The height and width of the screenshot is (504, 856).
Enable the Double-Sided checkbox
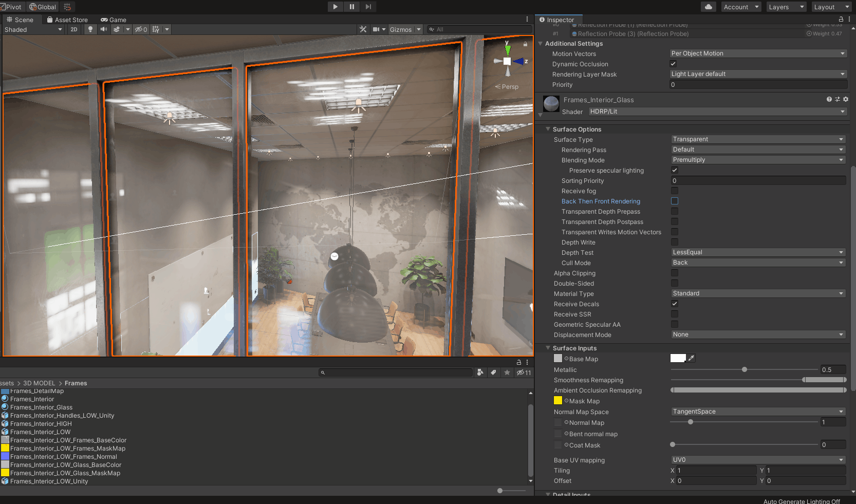coord(675,283)
